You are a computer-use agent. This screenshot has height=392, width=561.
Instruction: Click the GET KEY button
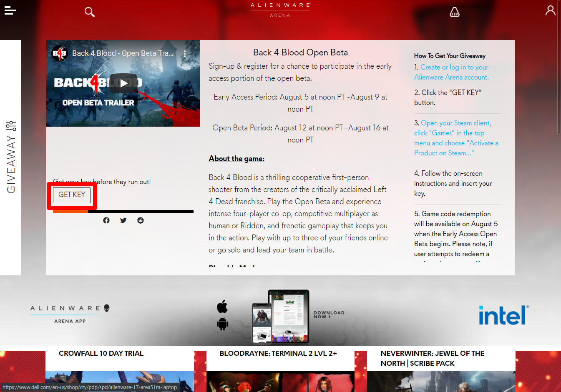[x=72, y=195]
